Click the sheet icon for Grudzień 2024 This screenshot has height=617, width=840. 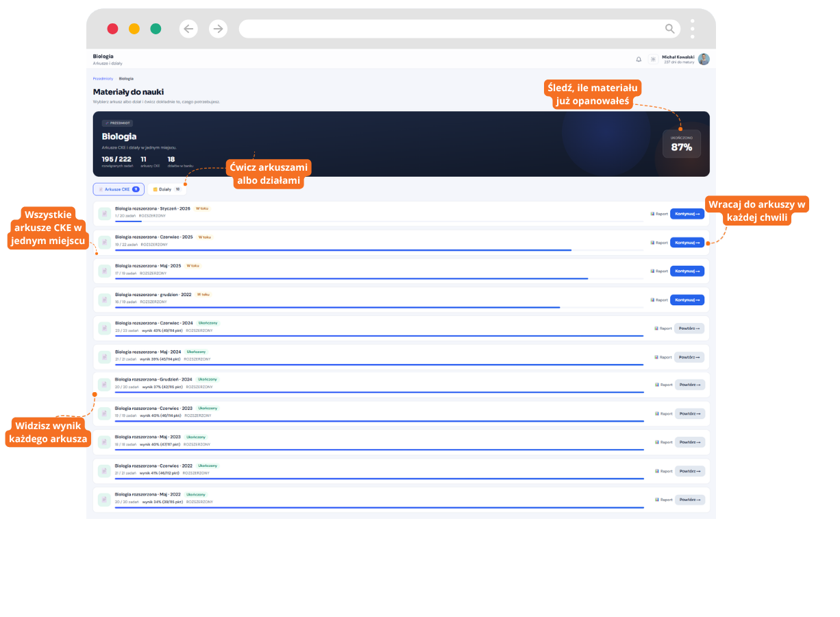(x=104, y=385)
